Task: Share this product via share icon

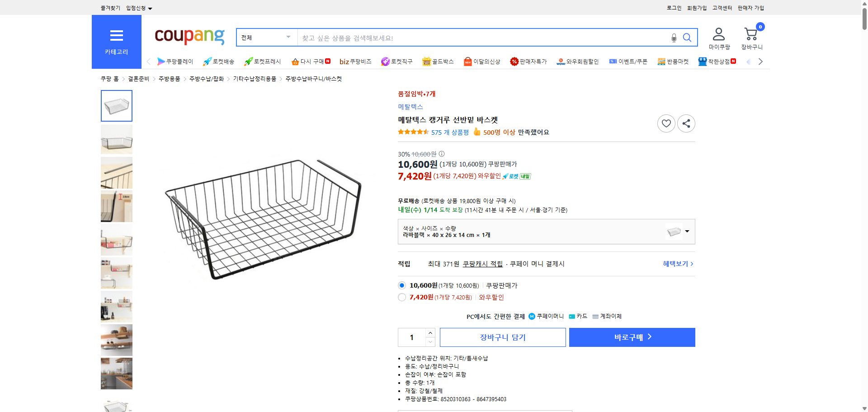Action: [686, 123]
